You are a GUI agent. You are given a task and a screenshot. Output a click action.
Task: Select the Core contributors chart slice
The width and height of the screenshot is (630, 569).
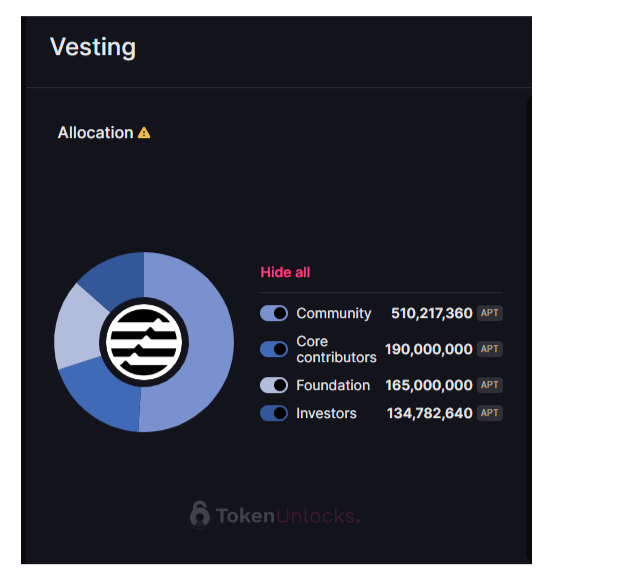point(102,396)
